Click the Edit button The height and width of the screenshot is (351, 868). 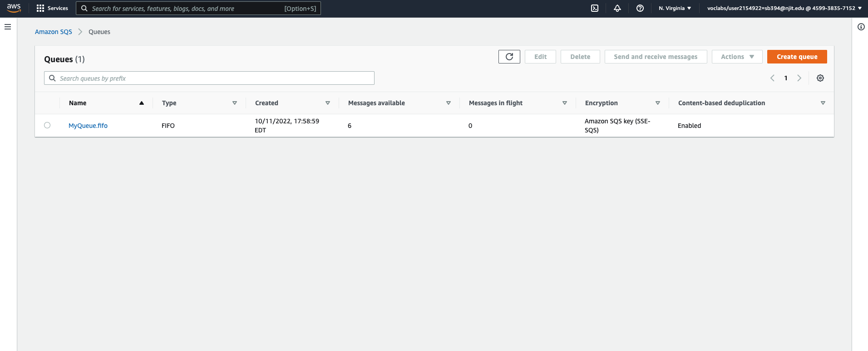pyautogui.click(x=540, y=57)
